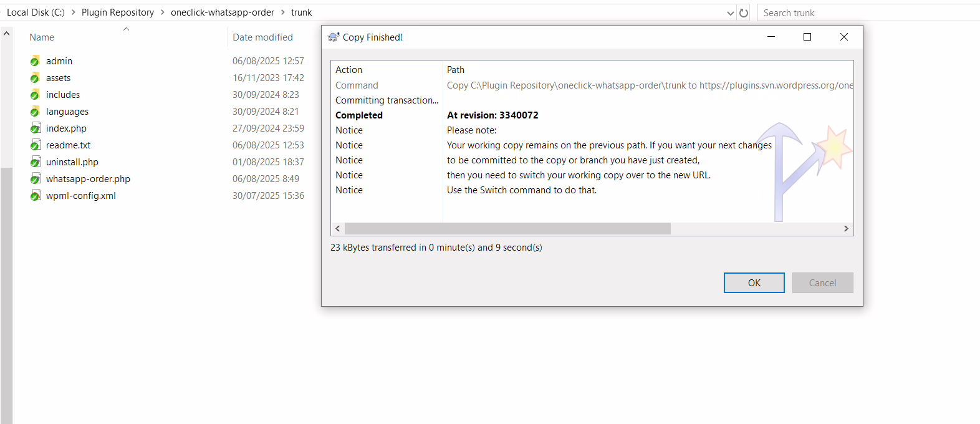Select the assets folder name
Viewport: 980px width, 424px height.
tap(58, 78)
